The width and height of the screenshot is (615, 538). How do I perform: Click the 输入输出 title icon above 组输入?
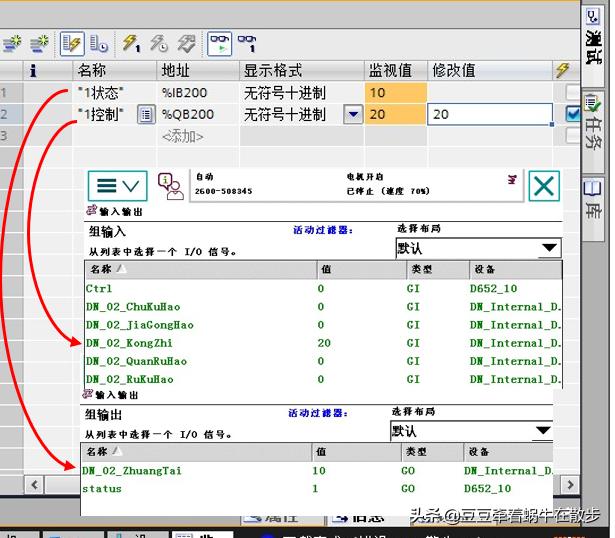coord(92,211)
